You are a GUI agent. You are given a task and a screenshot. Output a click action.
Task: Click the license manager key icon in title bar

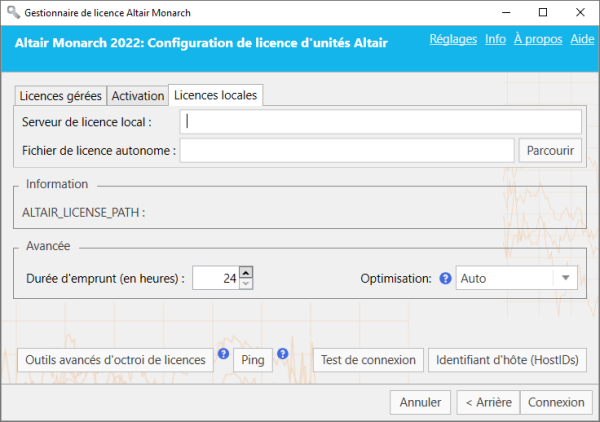(x=13, y=12)
